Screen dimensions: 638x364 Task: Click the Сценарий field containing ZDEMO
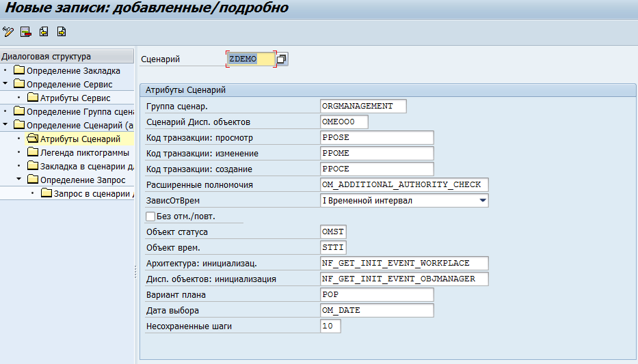pos(251,59)
